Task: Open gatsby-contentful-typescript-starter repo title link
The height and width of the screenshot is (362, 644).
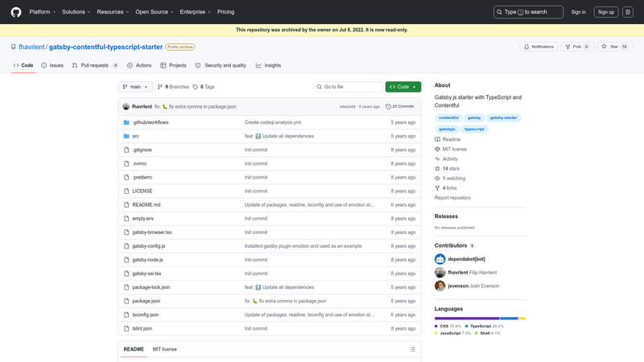Action: (x=106, y=47)
